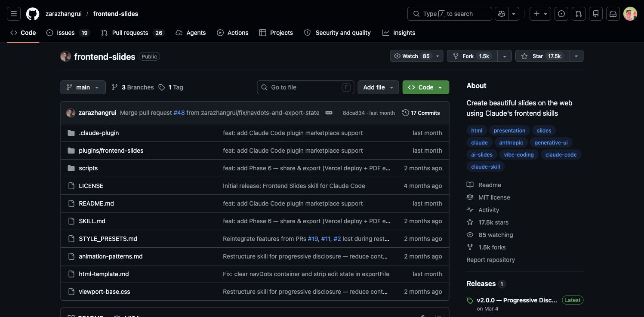644x317 pixels.
Task: Click the generative-ui topic tag
Action: pyautogui.click(x=551, y=143)
